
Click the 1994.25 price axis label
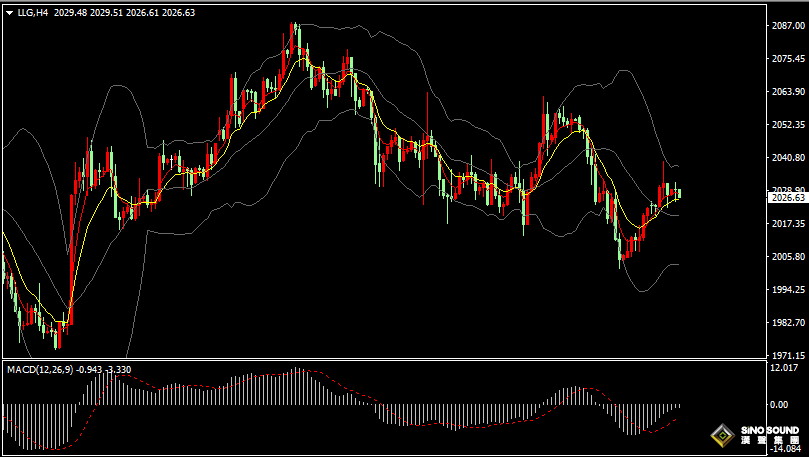tap(788, 289)
